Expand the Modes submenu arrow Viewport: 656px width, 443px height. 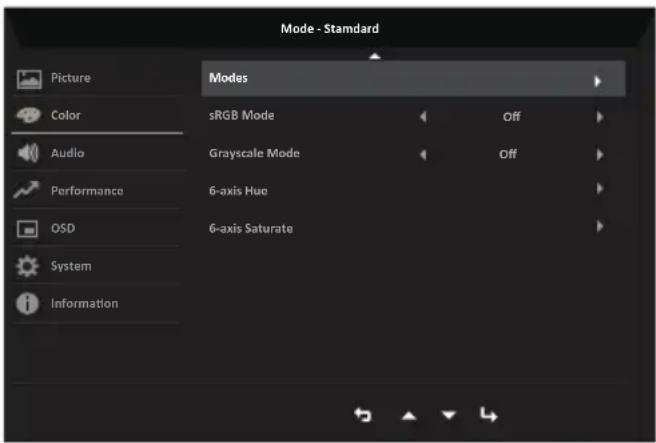click(597, 81)
